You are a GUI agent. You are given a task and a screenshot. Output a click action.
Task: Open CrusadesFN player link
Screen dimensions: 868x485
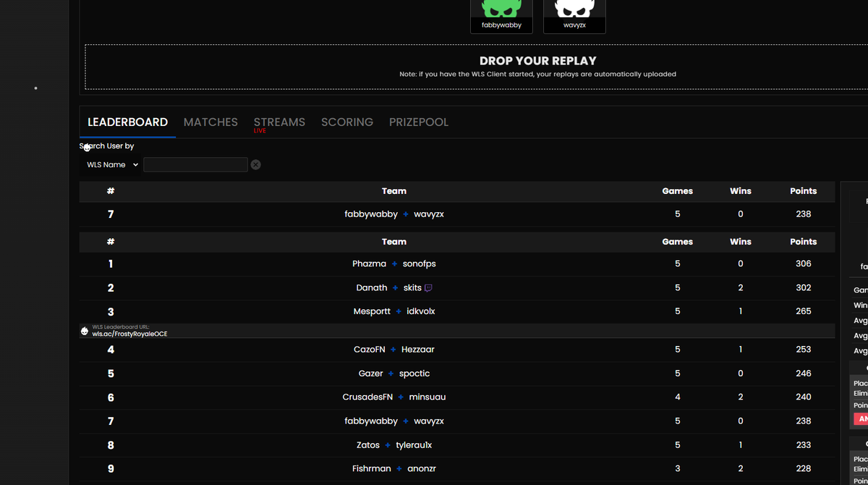click(x=367, y=397)
